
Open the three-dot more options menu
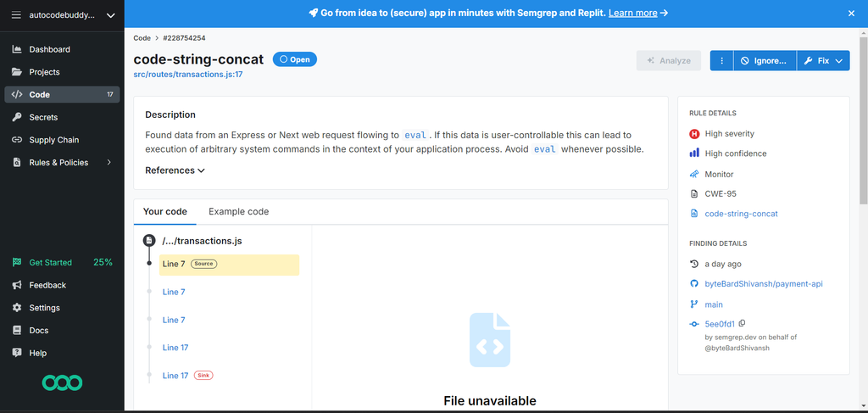[722, 61]
